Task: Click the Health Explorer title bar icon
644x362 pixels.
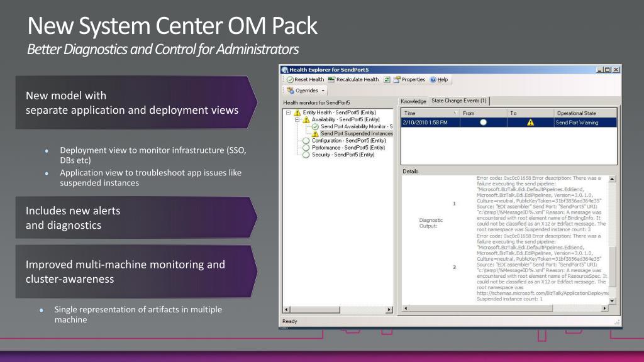Action: (285, 70)
